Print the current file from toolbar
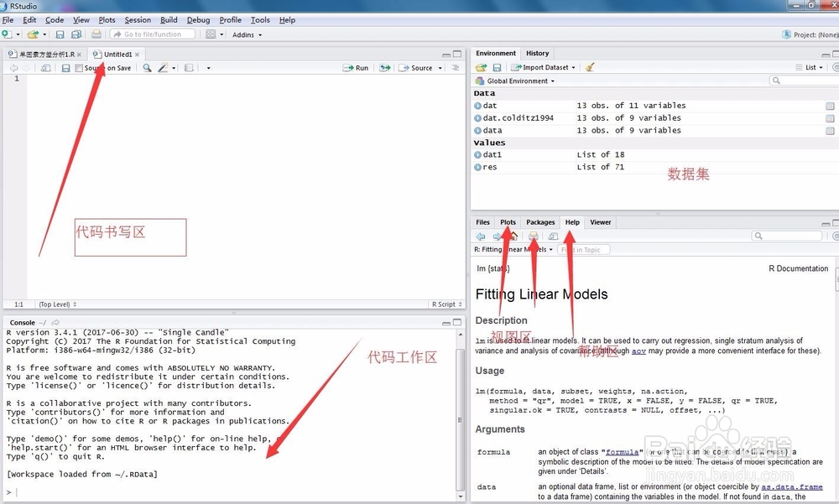839x504 pixels. (96, 34)
